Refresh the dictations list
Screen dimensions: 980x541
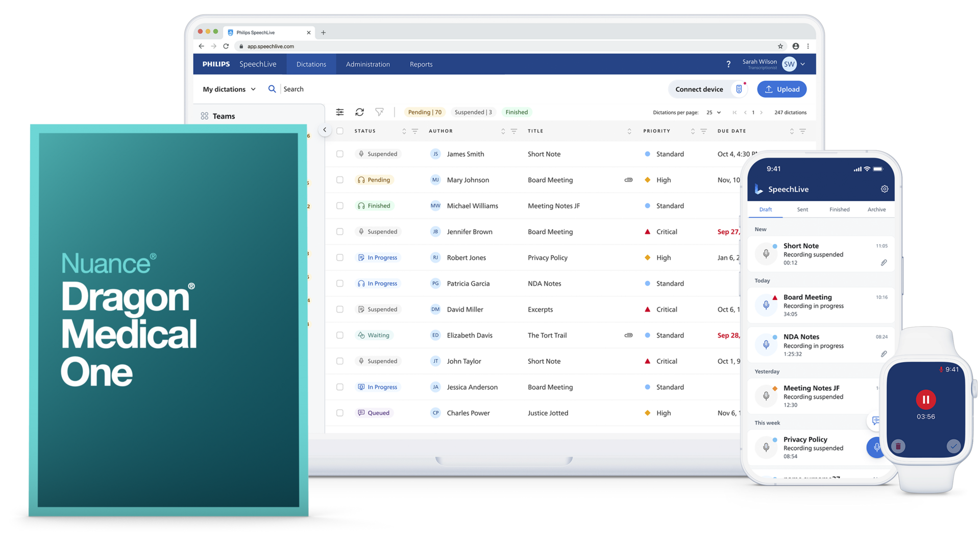[x=360, y=112]
